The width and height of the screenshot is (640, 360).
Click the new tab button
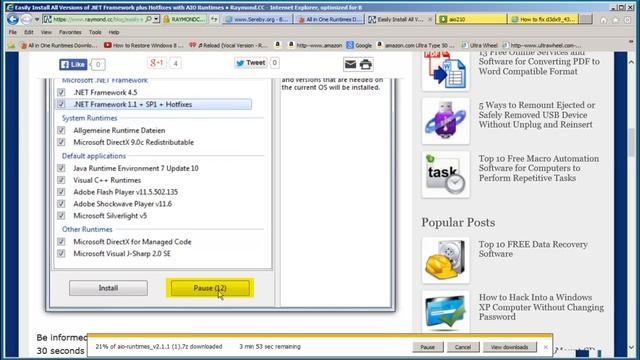point(586,19)
